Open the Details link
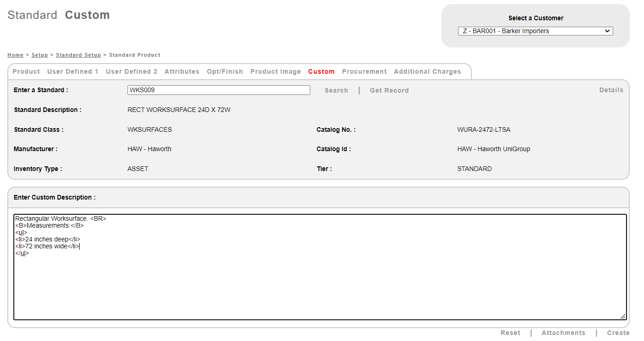The height and width of the screenshot is (341, 644). tap(611, 90)
